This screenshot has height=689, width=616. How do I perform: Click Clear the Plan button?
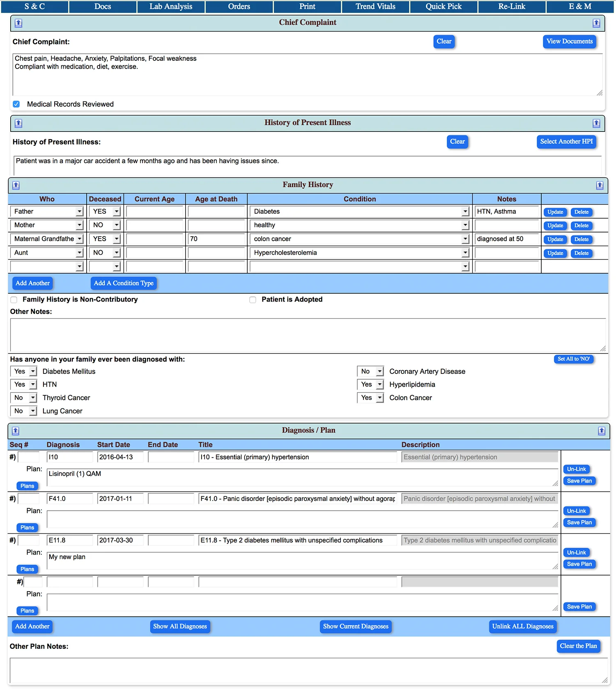point(578,646)
